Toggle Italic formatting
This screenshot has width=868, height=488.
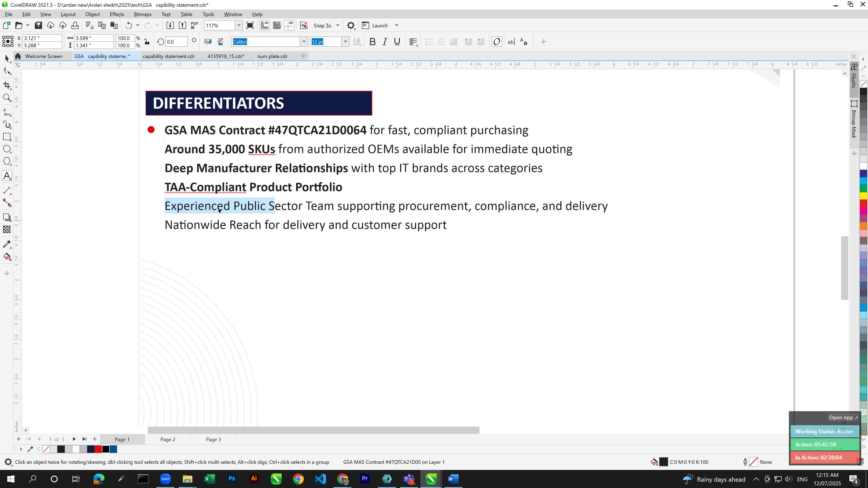click(385, 42)
